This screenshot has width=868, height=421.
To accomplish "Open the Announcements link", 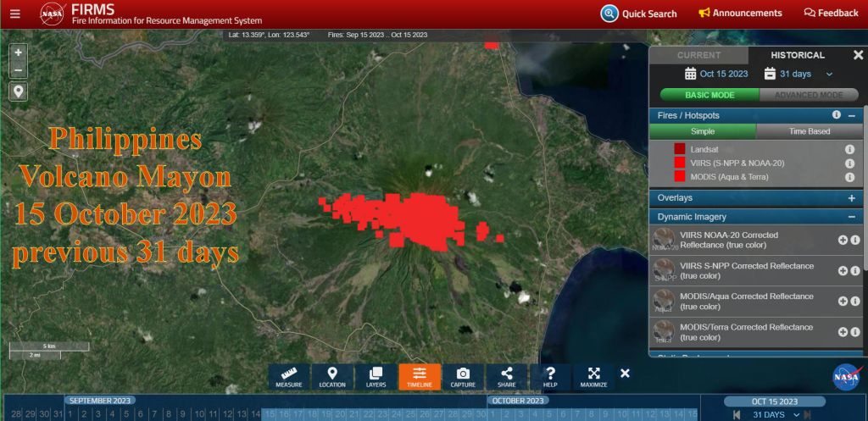I will click(740, 14).
